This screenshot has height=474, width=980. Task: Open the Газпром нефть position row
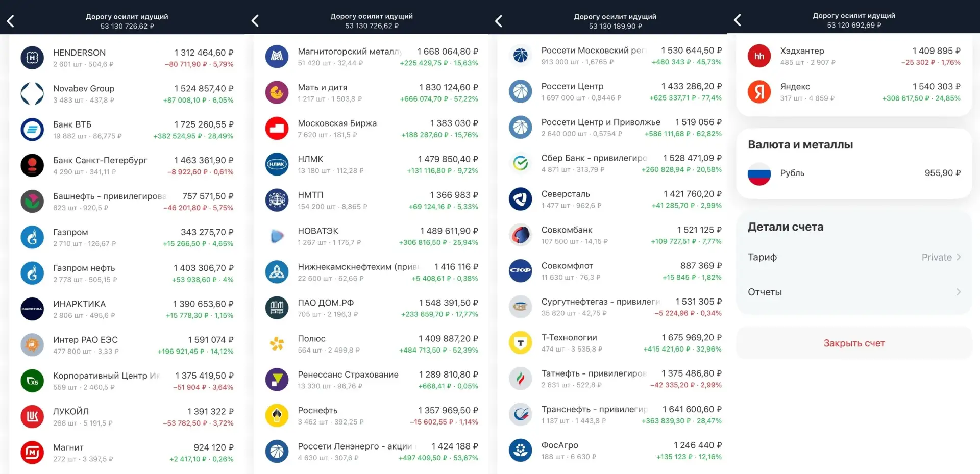pos(127,273)
